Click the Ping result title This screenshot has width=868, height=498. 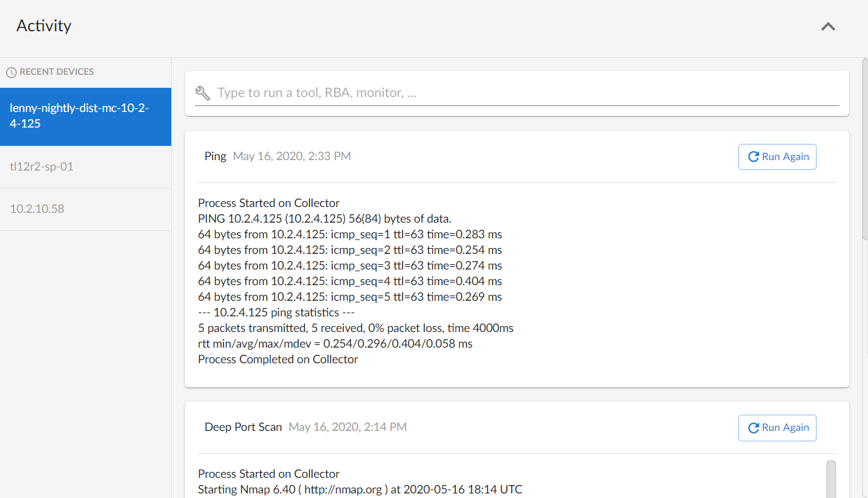tap(216, 156)
